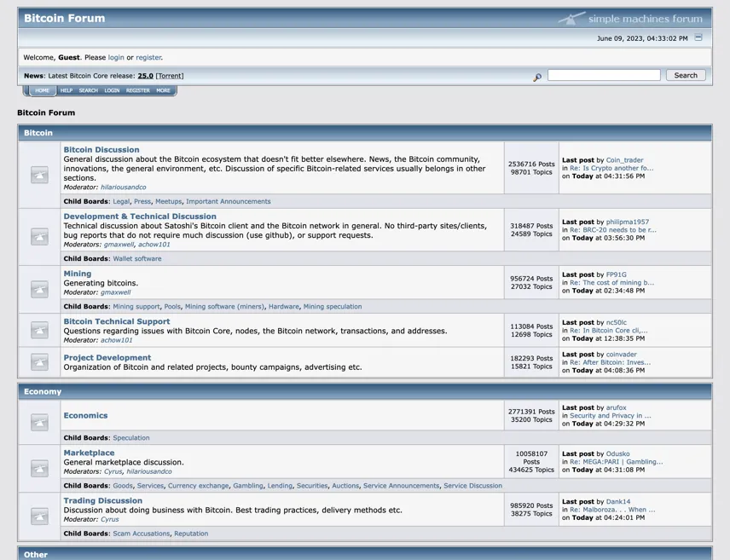
Task: Open the Service Discussion child board
Action: tap(473, 486)
